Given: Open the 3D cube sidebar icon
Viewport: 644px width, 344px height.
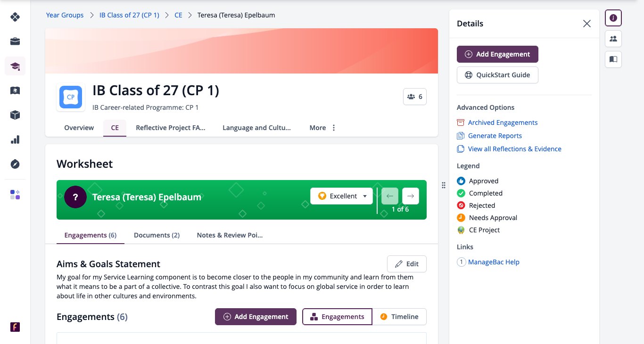Looking at the screenshot, I should (15, 115).
